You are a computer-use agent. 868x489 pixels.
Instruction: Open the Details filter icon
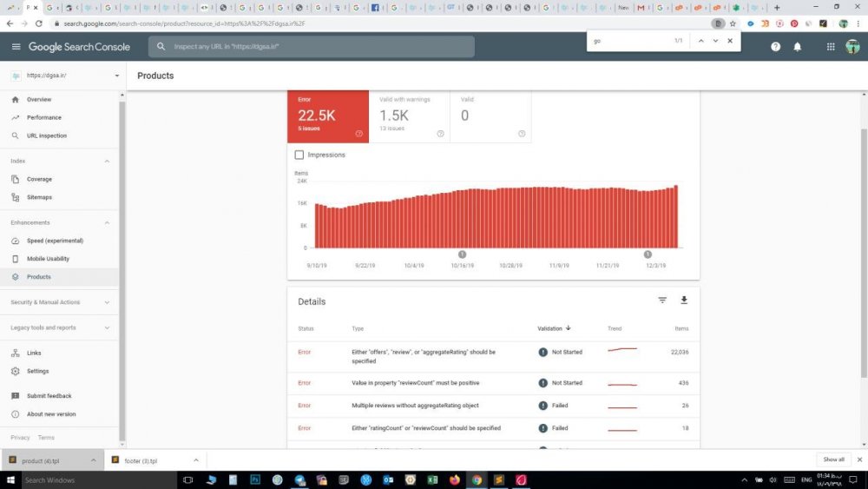coord(662,301)
